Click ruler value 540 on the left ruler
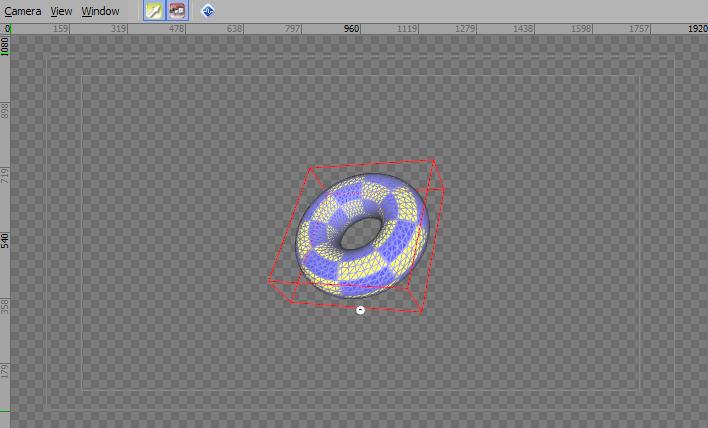This screenshot has height=428, width=708. (5, 241)
